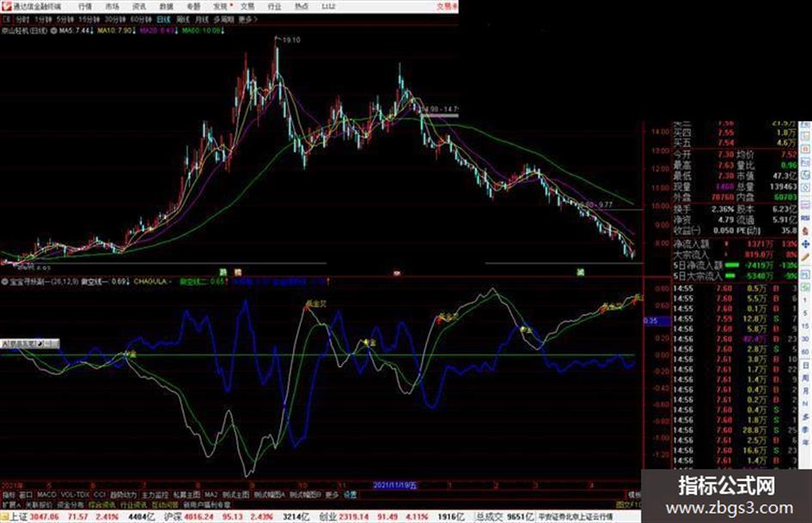This screenshot has width=812, height=523.
Task: Open the 热点 menu
Action: coord(301,6)
